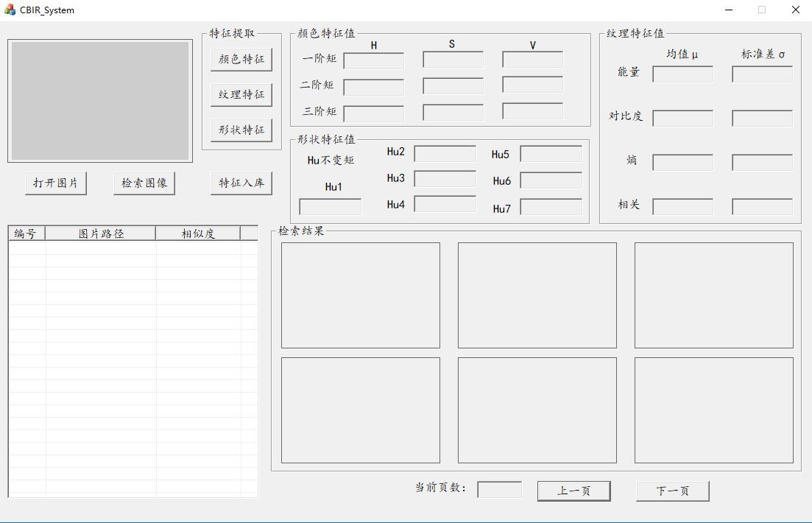Click 特征入库 to store features

pyautogui.click(x=241, y=183)
